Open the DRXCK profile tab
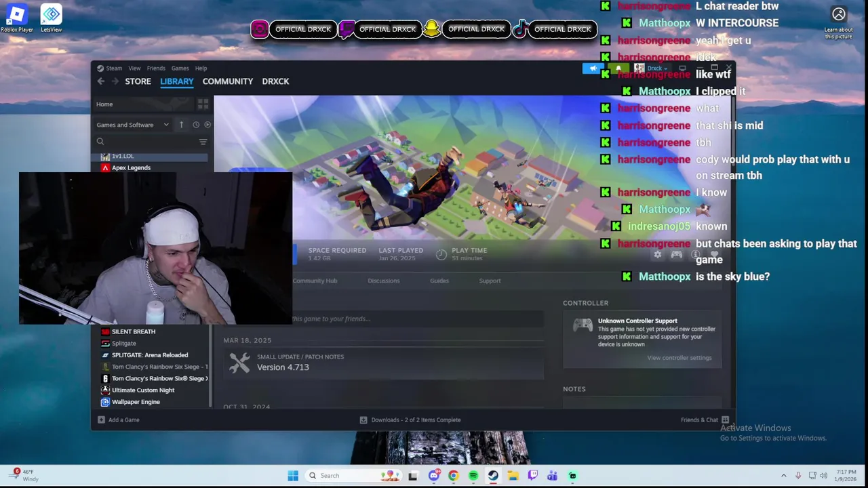Image resolution: width=868 pixels, height=488 pixels. click(x=275, y=81)
